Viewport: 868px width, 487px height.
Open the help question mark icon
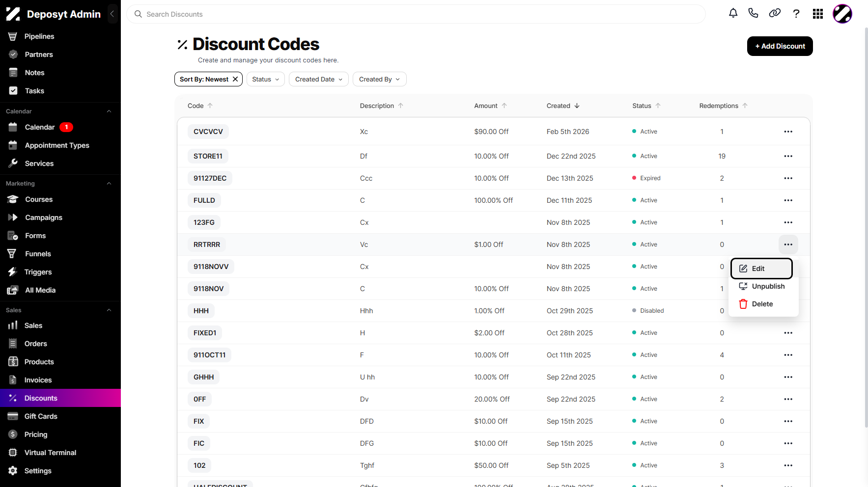(x=796, y=14)
